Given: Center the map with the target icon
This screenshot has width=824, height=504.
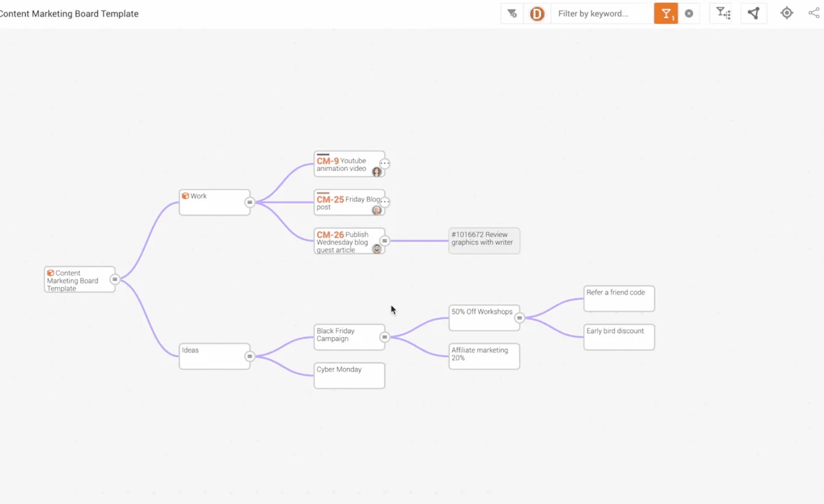Looking at the screenshot, I should [x=787, y=13].
